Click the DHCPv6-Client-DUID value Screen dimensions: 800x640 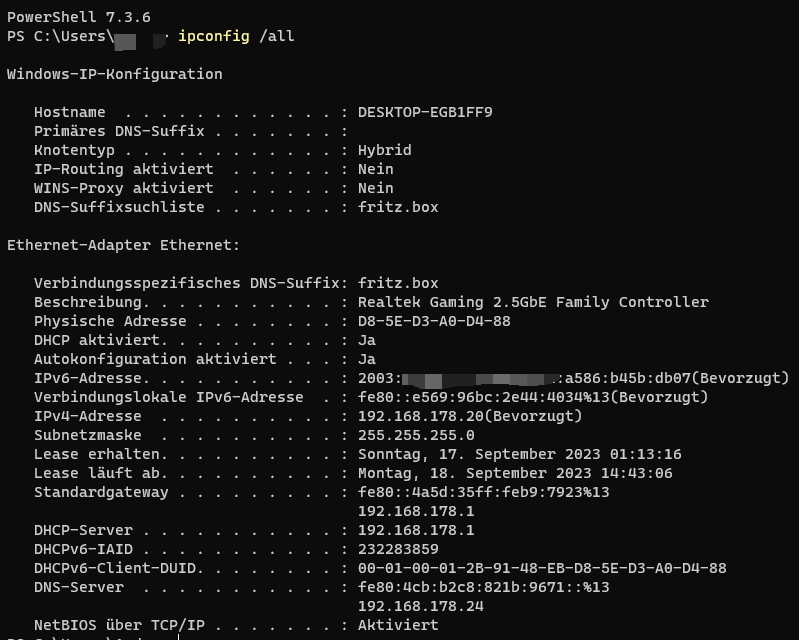point(542,568)
